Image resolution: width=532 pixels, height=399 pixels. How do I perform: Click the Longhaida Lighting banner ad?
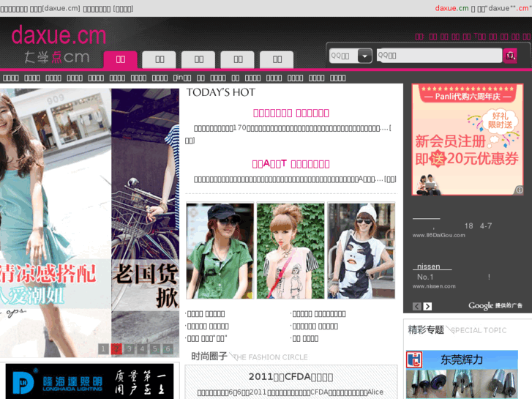[x=89, y=381]
